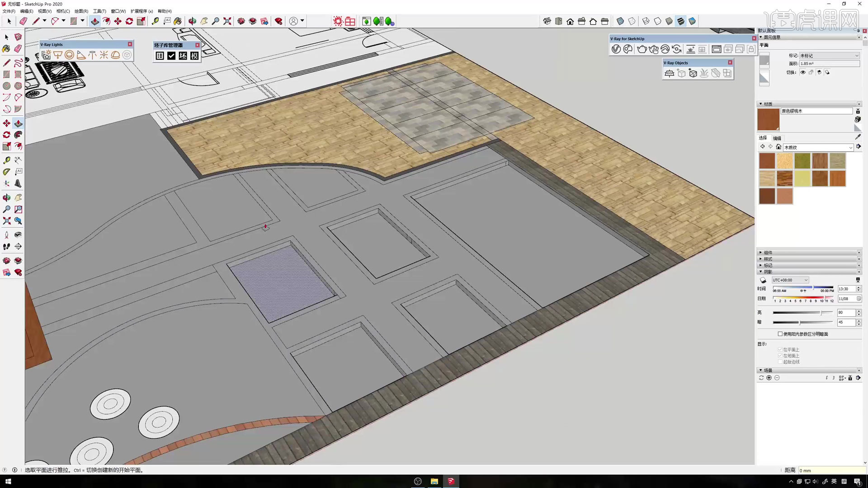Click the materials back arrow button
868x488 pixels.
[x=763, y=147]
